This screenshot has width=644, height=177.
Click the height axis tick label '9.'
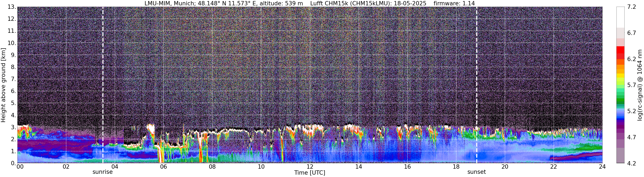point(13,55)
